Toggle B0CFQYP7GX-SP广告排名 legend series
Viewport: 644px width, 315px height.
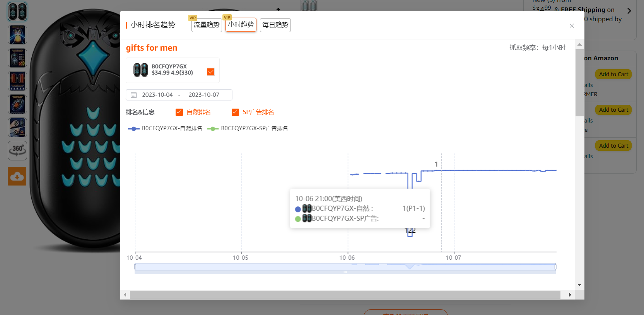tap(248, 128)
